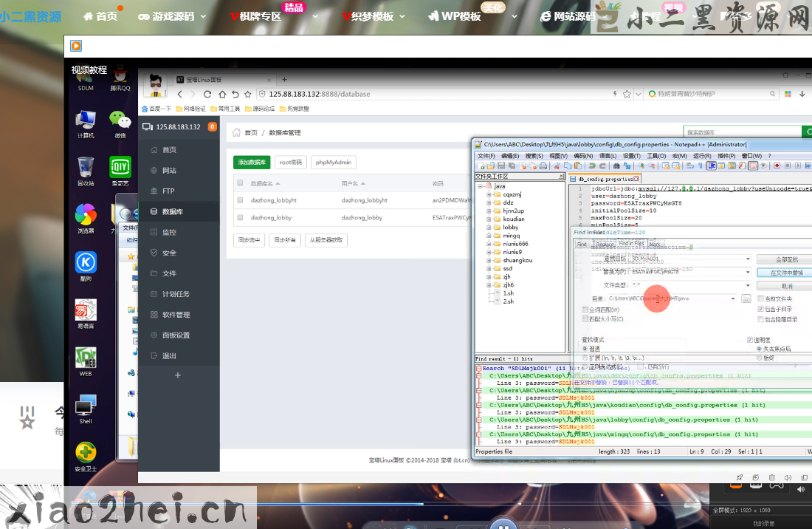Switch to Mark tab in Find dialog
Viewport: 812px width, 529px height.
click(655, 244)
